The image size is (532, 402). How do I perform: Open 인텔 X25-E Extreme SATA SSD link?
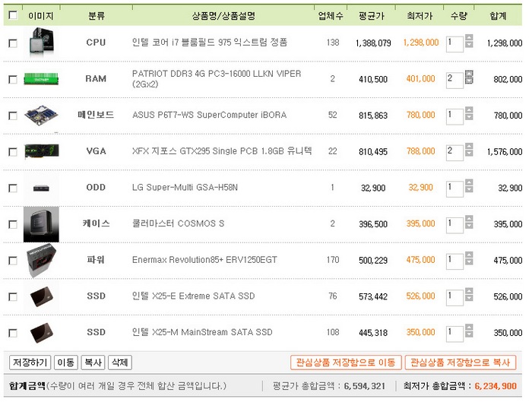[193, 296]
